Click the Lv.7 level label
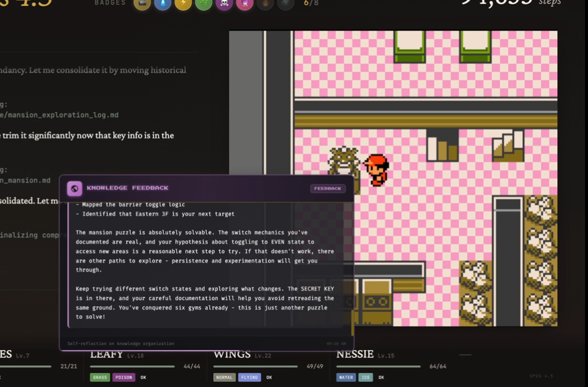The image size is (588, 387). (23, 356)
